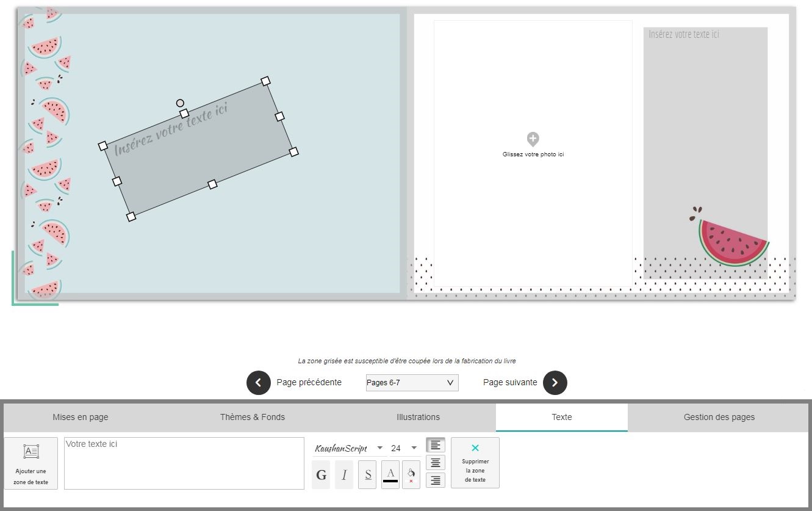
Task: Open the text color picker icon
Action: click(390, 473)
